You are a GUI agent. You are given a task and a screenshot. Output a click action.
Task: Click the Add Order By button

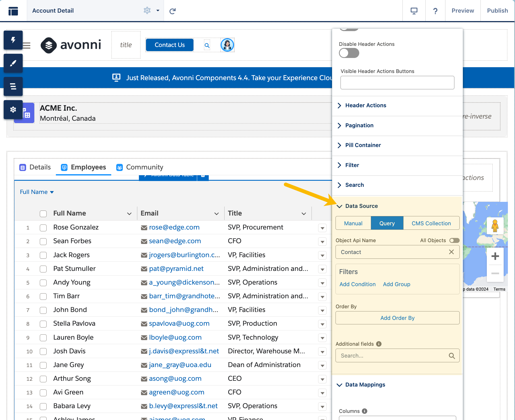coord(397,318)
